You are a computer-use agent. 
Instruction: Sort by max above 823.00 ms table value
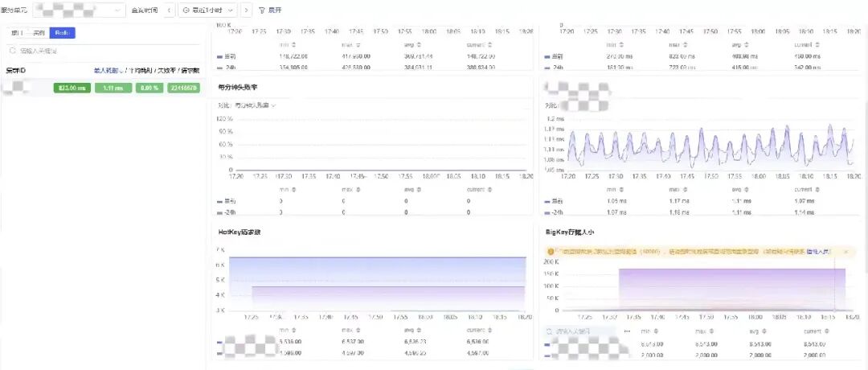click(x=684, y=45)
